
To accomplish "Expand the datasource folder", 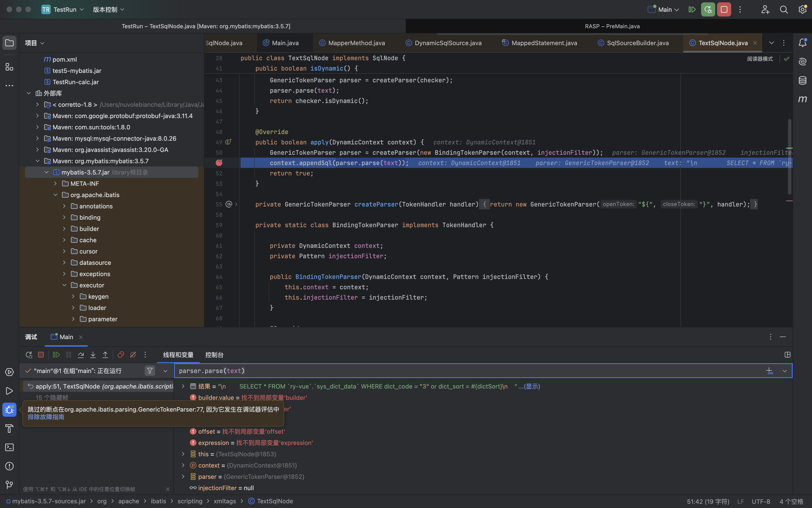I will pyautogui.click(x=64, y=262).
